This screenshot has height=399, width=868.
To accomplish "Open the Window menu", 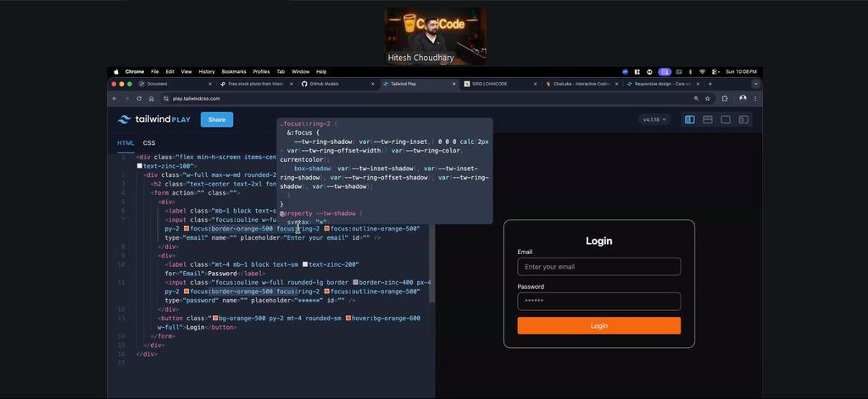I will 301,72.
